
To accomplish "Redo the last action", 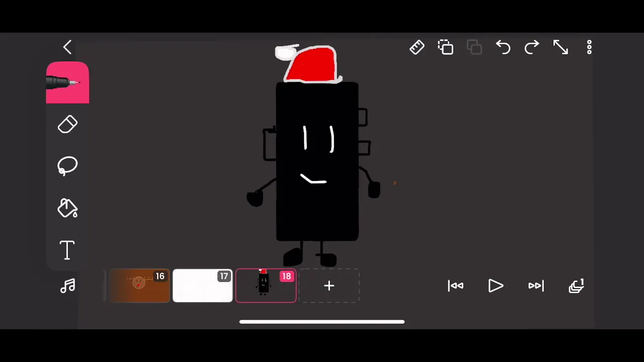I will [532, 47].
